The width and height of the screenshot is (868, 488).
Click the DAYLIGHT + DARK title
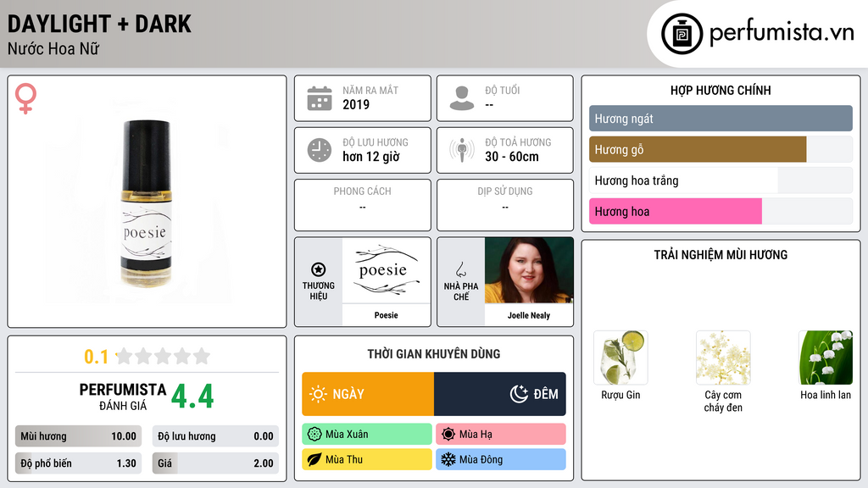click(99, 24)
